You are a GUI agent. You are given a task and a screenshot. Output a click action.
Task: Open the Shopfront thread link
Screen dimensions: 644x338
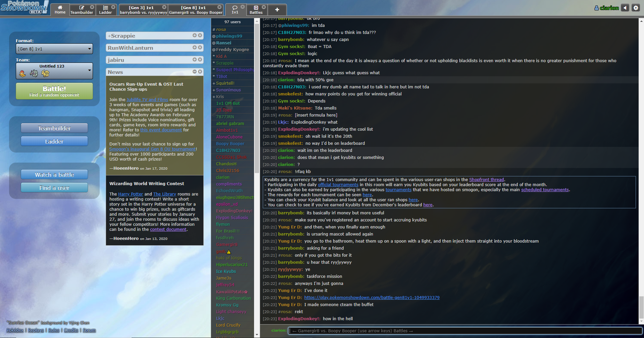pos(487,180)
